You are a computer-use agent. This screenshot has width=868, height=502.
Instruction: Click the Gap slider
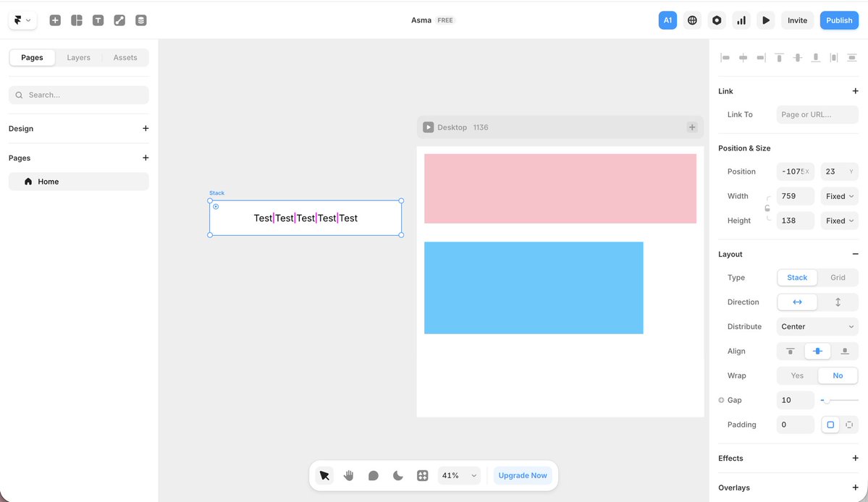pos(839,400)
